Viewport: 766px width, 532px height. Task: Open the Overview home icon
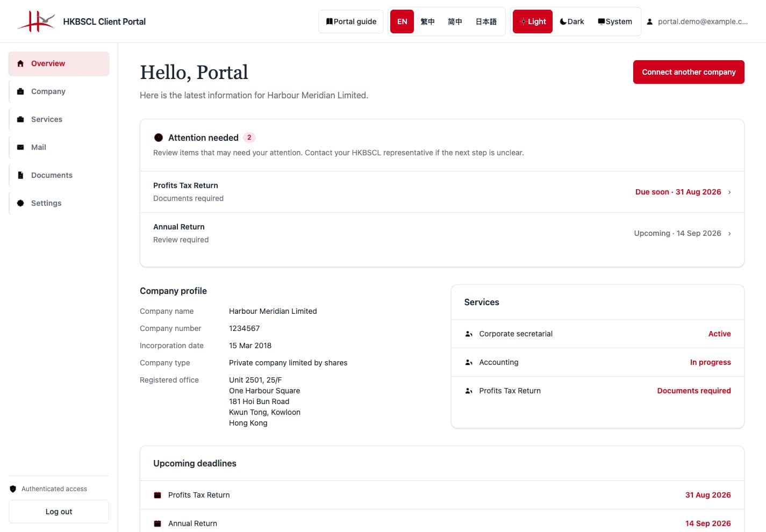click(x=20, y=63)
